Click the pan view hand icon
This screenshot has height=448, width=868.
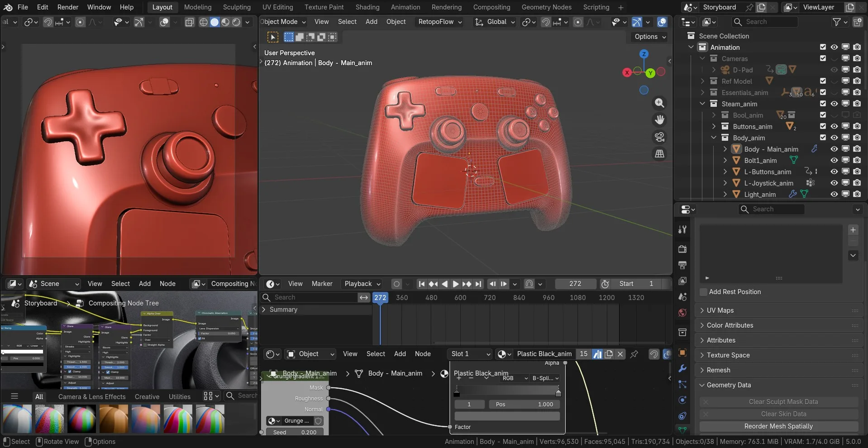click(x=660, y=120)
